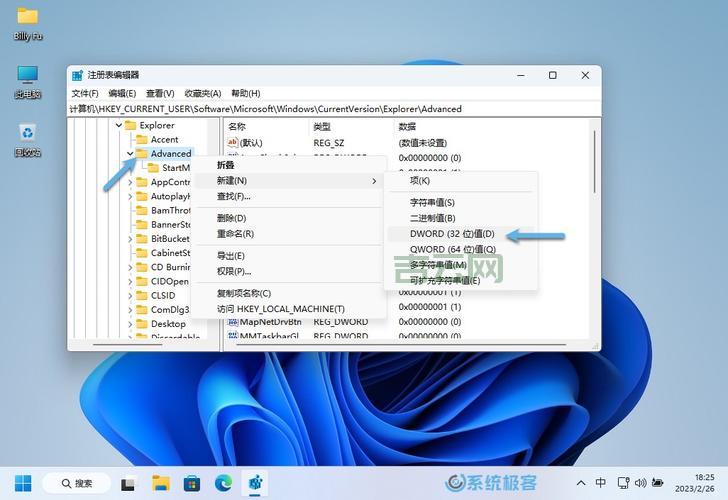Show hidden system tray icons
The image size is (728, 500).
(x=580, y=483)
